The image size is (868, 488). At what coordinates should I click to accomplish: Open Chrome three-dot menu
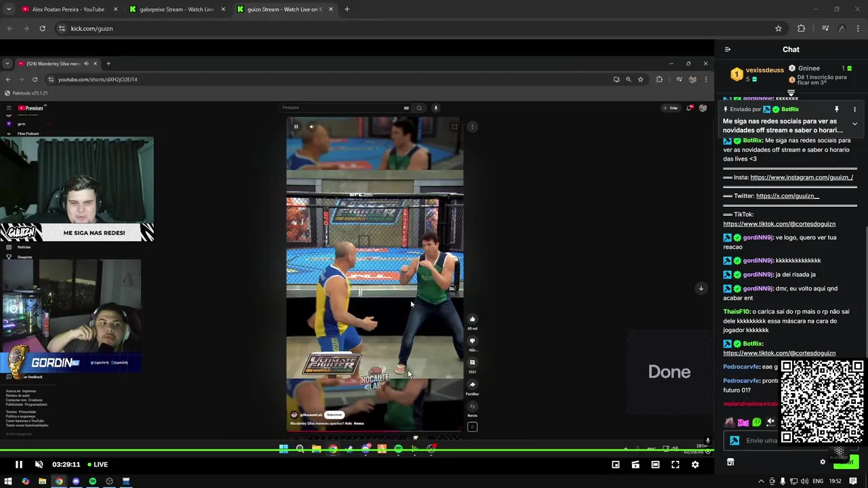pyautogui.click(x=859, y=28)
